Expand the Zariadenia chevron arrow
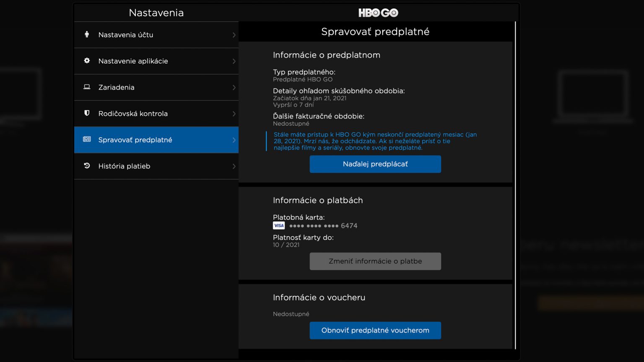The image size is (644, 362). 234,88
